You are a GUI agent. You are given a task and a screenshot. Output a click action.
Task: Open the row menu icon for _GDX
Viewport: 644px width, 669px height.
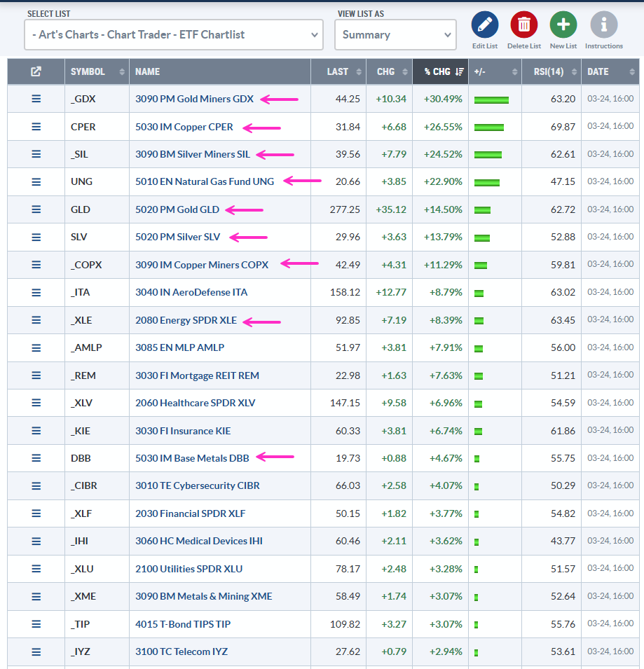click(36, 99)
